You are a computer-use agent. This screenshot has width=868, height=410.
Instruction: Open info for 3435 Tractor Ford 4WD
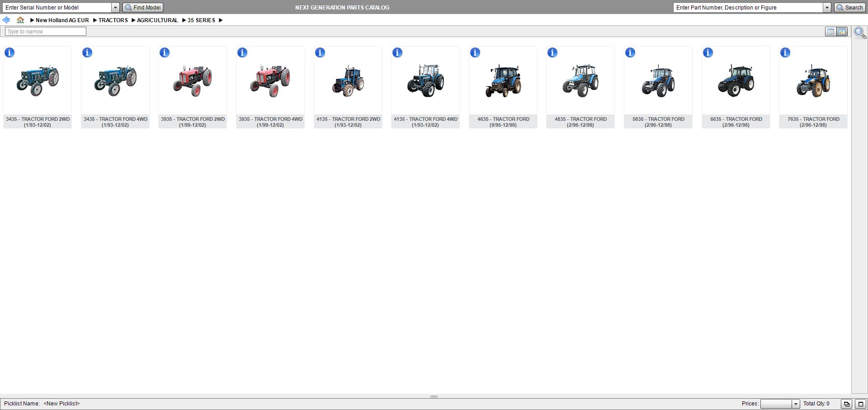tap(87, 52)
